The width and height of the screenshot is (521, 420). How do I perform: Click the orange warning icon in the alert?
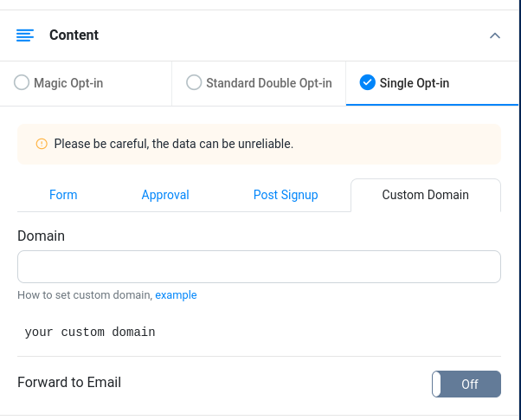(41, 144)
